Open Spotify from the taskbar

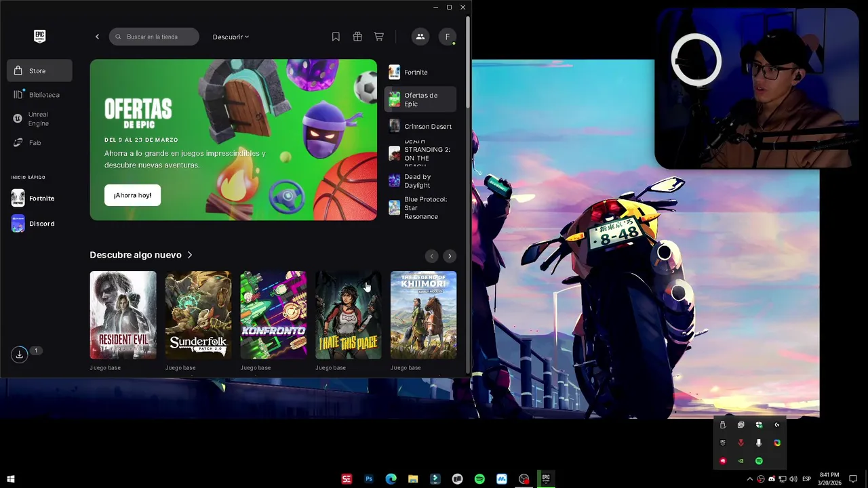pos(479,479)
